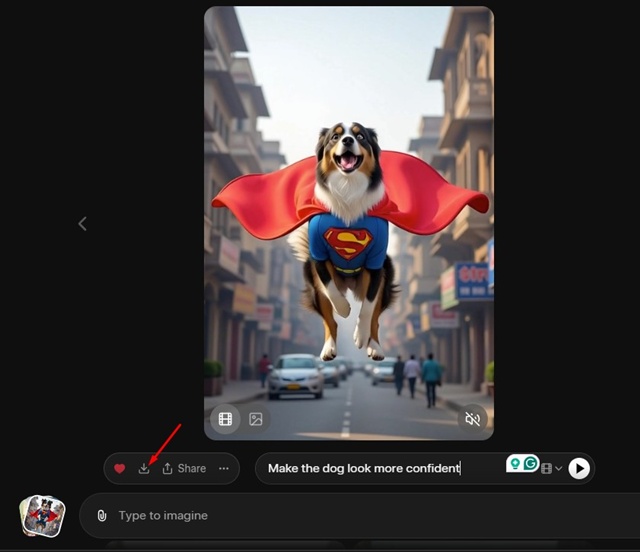
Task: Download the generated dog video
Action: point(144,468)
